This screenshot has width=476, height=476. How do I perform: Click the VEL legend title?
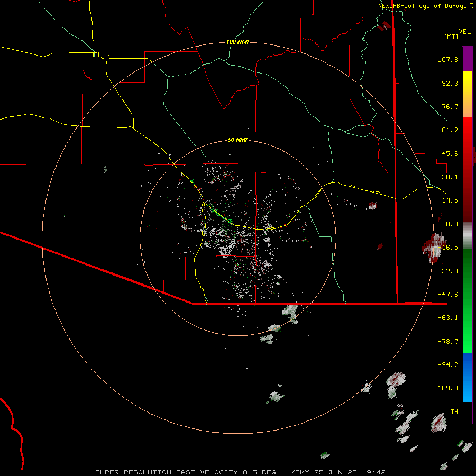(x=464, y=32)
